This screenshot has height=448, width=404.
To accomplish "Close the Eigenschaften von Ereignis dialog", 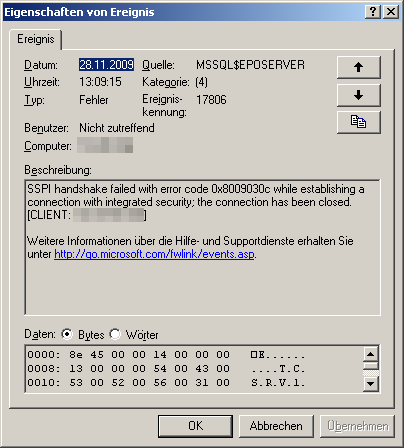I will coord(391,12).
